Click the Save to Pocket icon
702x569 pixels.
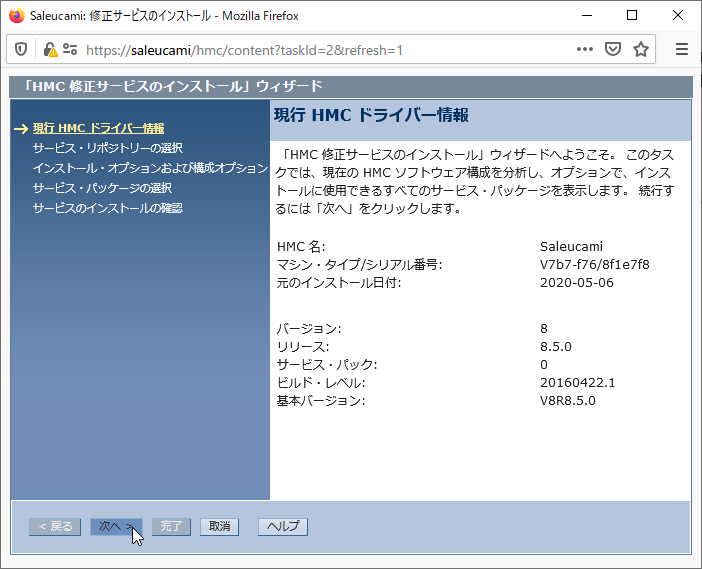(613, 49)
